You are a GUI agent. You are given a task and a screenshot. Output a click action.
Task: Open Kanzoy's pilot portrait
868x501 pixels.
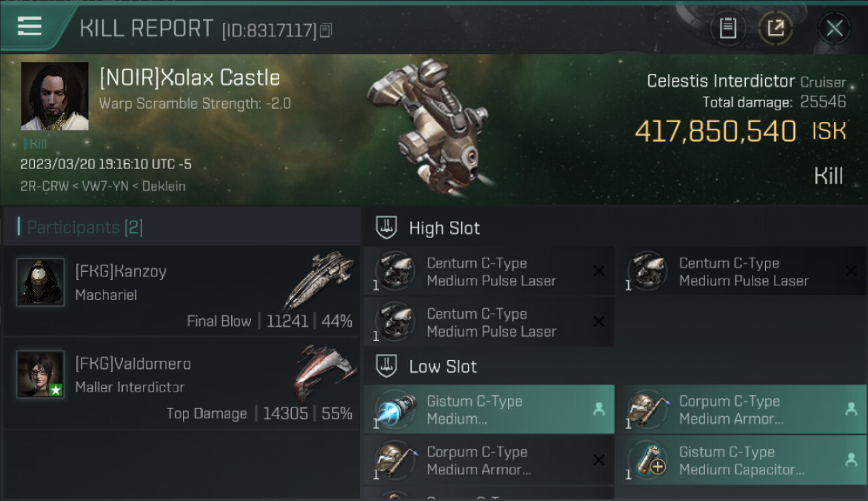(x=41, y=283)
